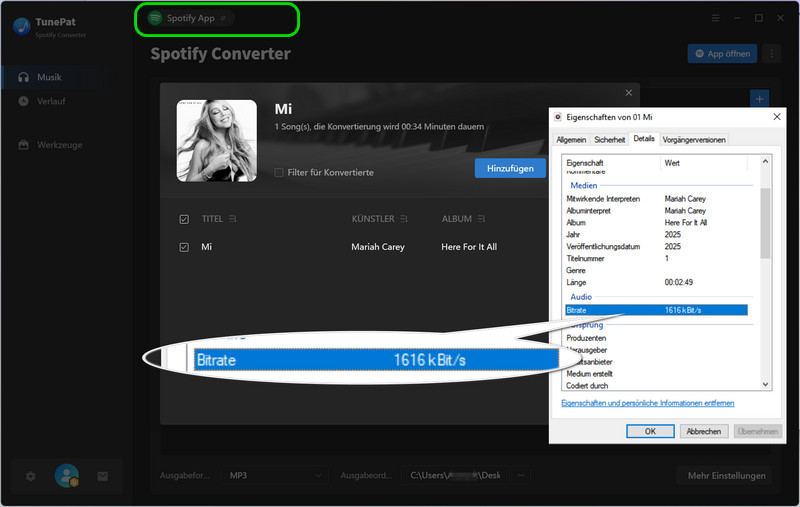
Task: Switch to Allgemein tab in properties
Action: point(571,140)
